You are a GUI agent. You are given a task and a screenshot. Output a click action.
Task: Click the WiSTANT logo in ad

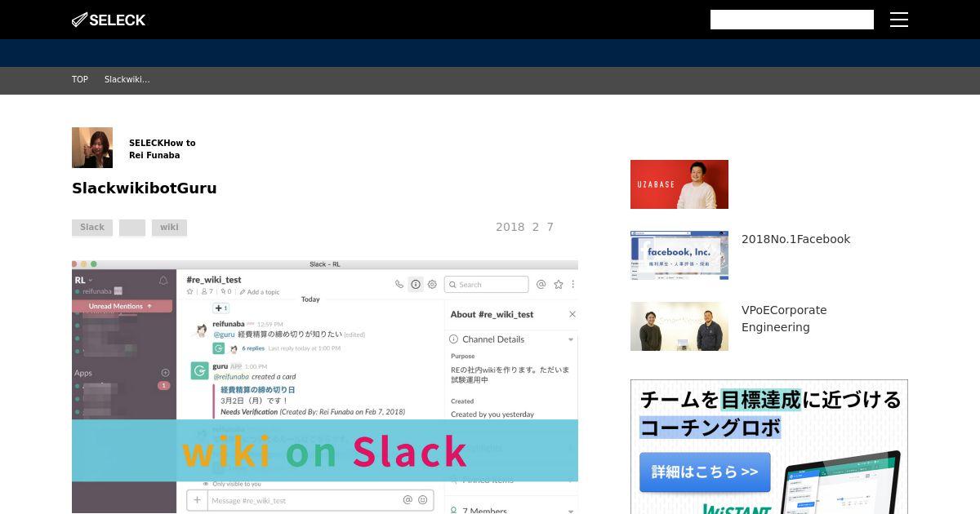[x=735, y=508]
